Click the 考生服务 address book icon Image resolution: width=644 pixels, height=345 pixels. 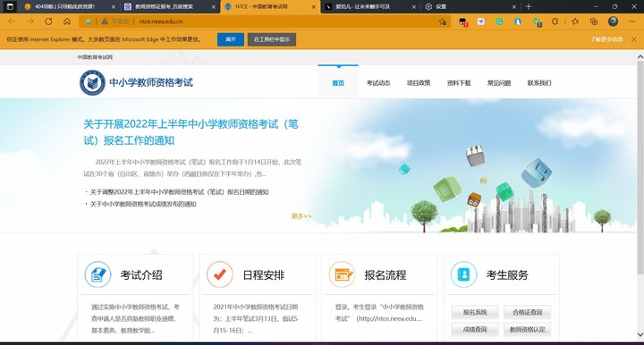pyautogui.click(x=463, y=274)
